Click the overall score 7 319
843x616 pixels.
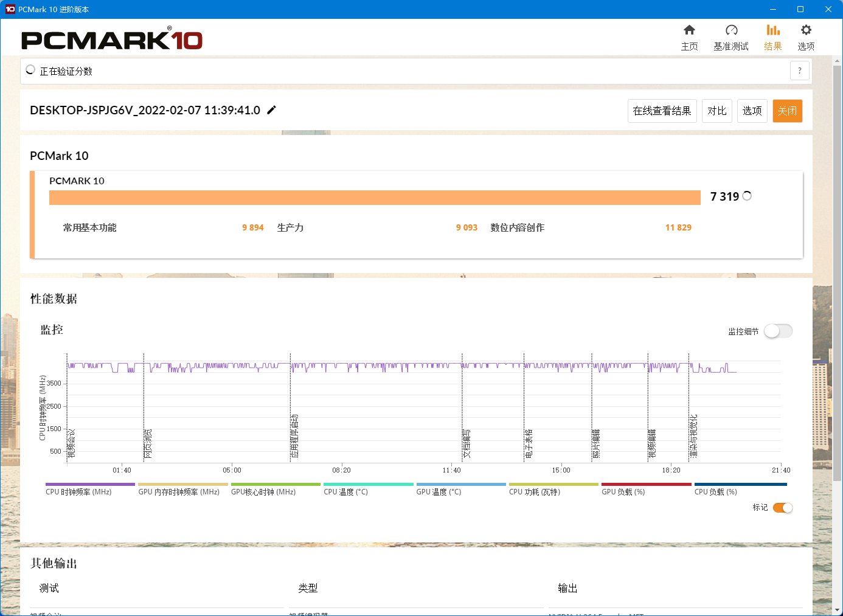tap(724, 196)
